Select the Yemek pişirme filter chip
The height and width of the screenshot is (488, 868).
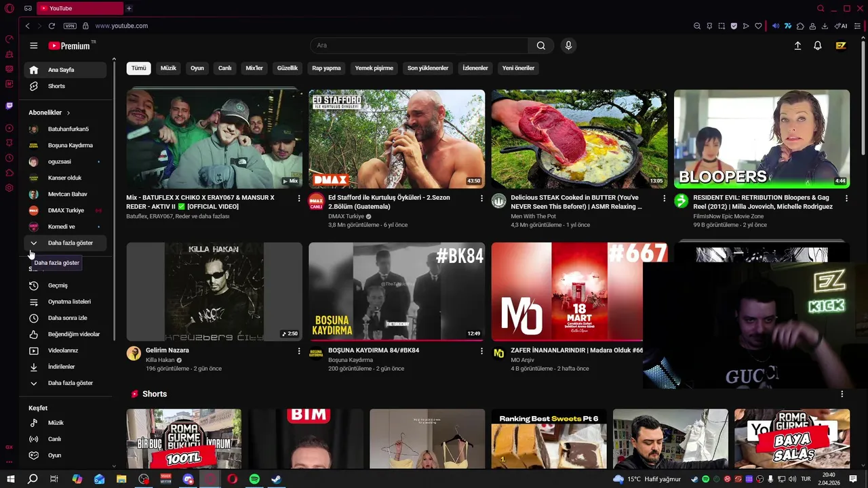(x=374, y=68)
